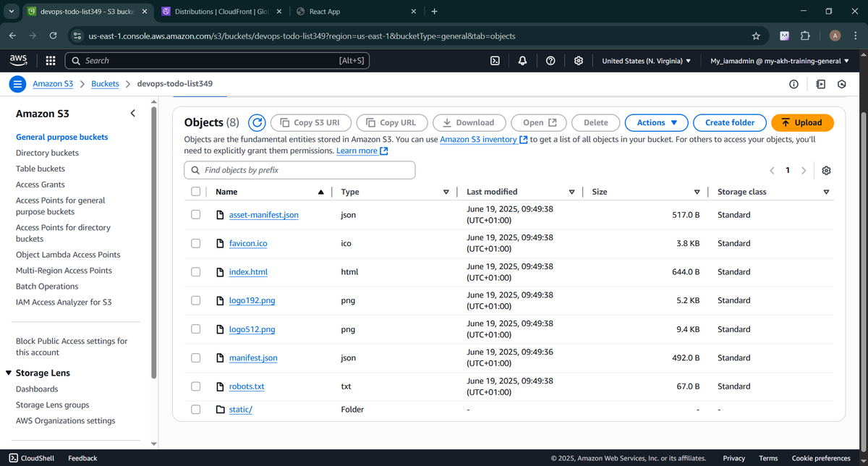Open the region selector United States (N. Virginia)

pyautogui.click(x=646, y=61)
